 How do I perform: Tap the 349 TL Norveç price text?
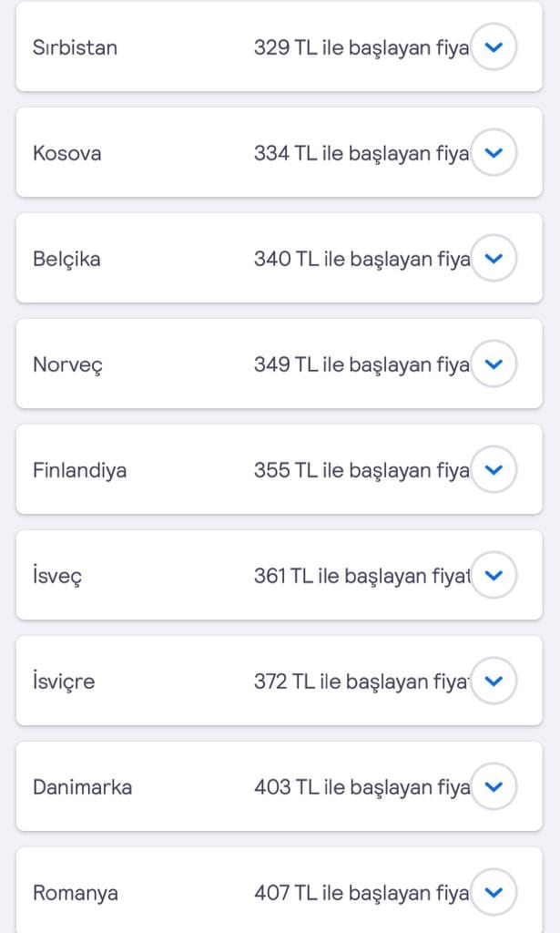361,364
